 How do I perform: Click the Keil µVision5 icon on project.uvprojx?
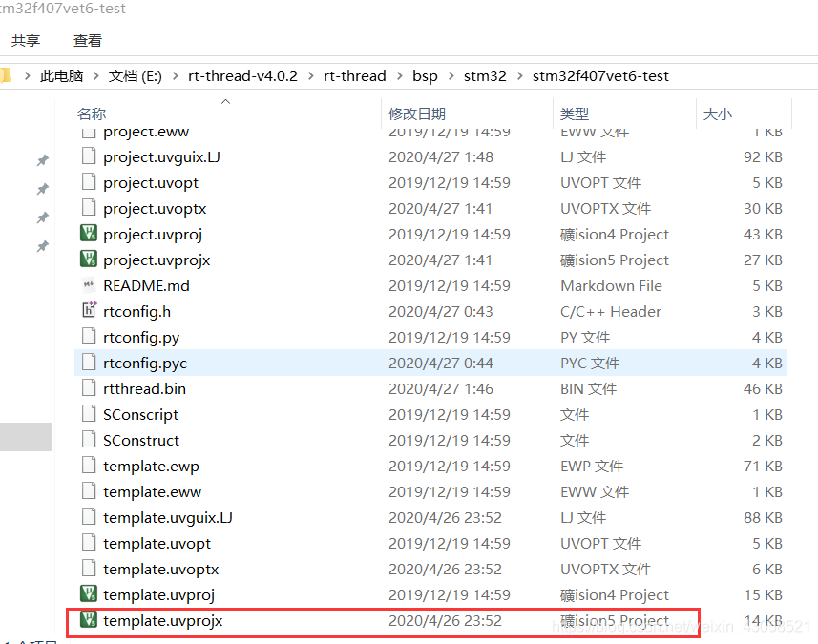tap(88, 260)
